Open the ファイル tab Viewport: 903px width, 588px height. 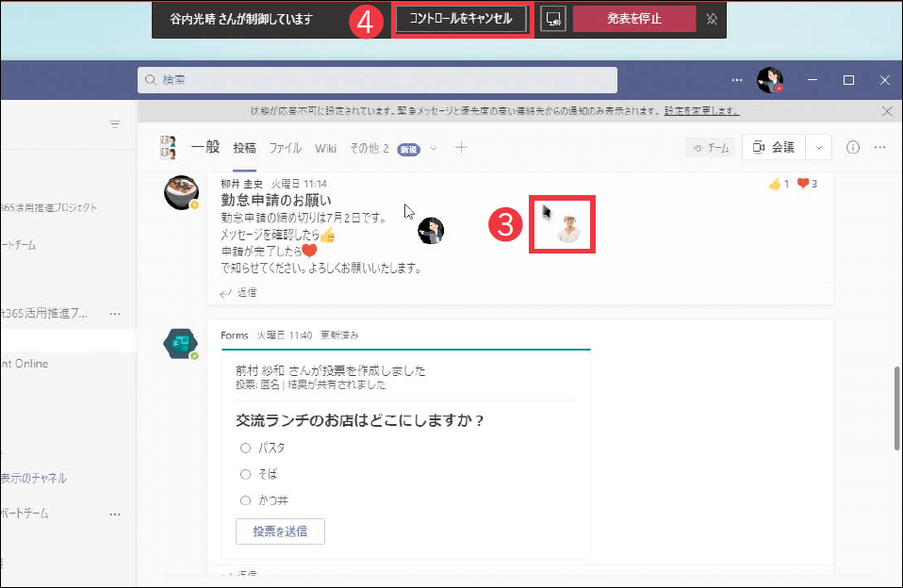tap(285, 148)
